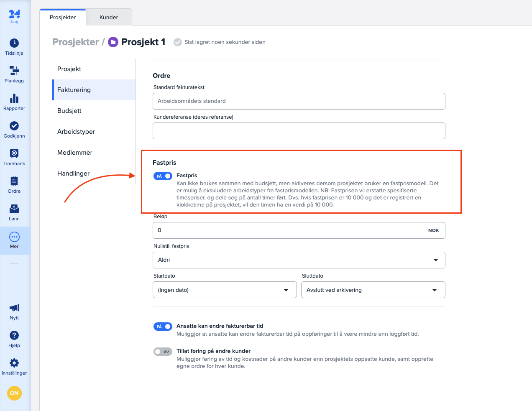532x411 pixels.
Task: Click the Beløp amount input field
Action: pos(291,230)
